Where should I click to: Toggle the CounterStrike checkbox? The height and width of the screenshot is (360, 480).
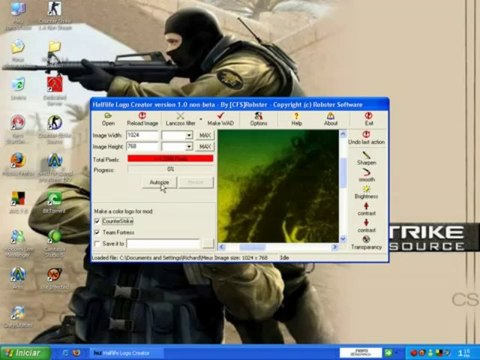97,221
